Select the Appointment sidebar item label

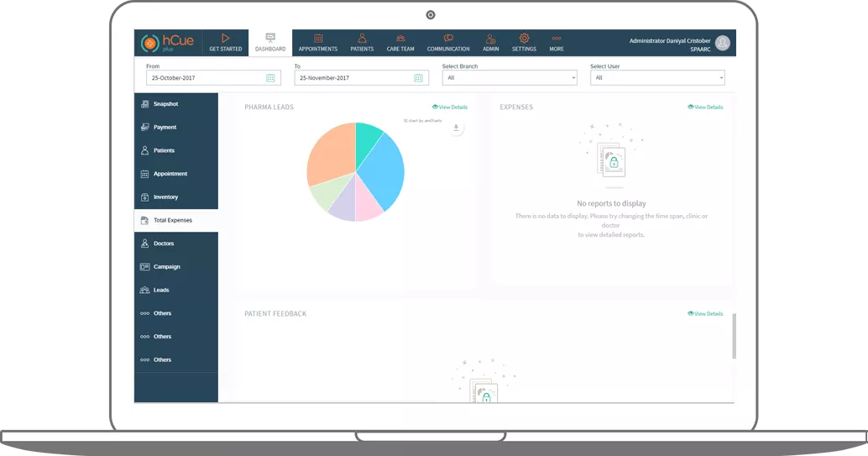click(170, 174)
